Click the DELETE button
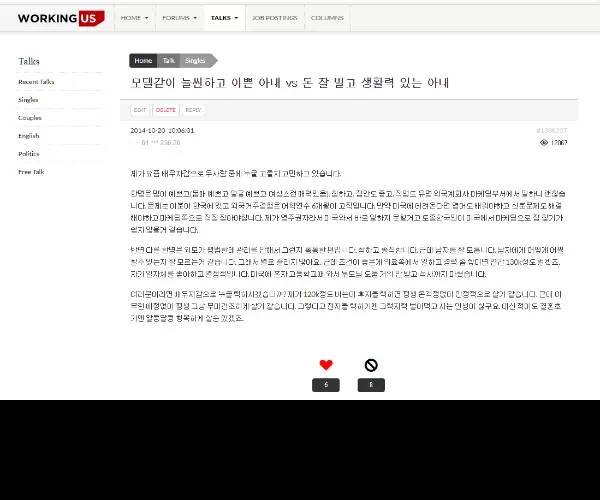The image size is (600, 500). 166,110
